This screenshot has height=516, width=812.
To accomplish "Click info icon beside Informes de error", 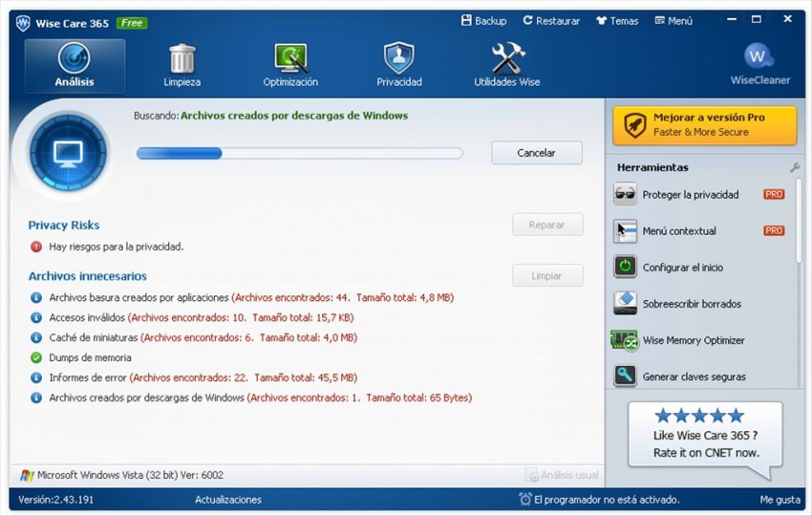I will pyautogui.click(x=36, y=377).
